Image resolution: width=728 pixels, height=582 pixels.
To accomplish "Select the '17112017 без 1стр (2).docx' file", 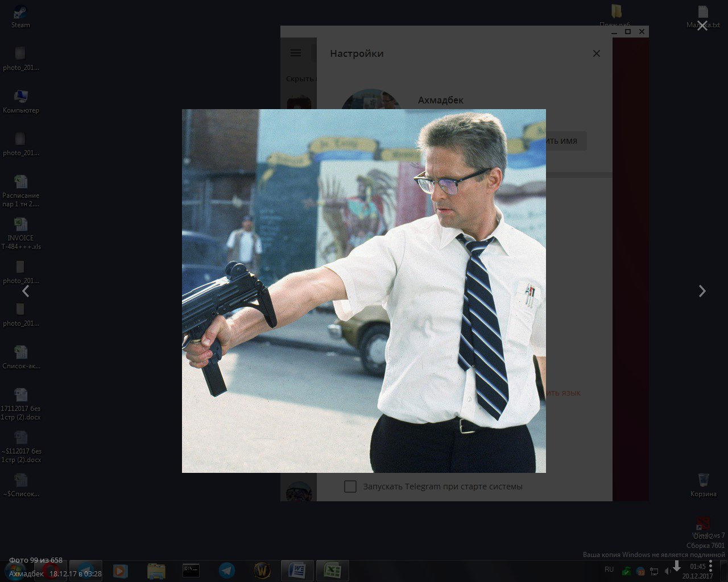I will click(21, 404).
